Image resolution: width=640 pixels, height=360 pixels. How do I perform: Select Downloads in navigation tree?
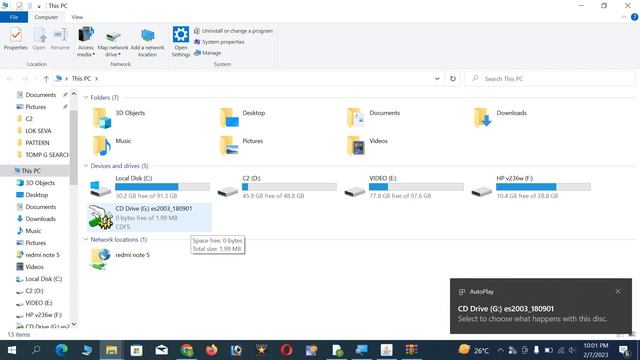pyautogui.click(x=40, y=219)
